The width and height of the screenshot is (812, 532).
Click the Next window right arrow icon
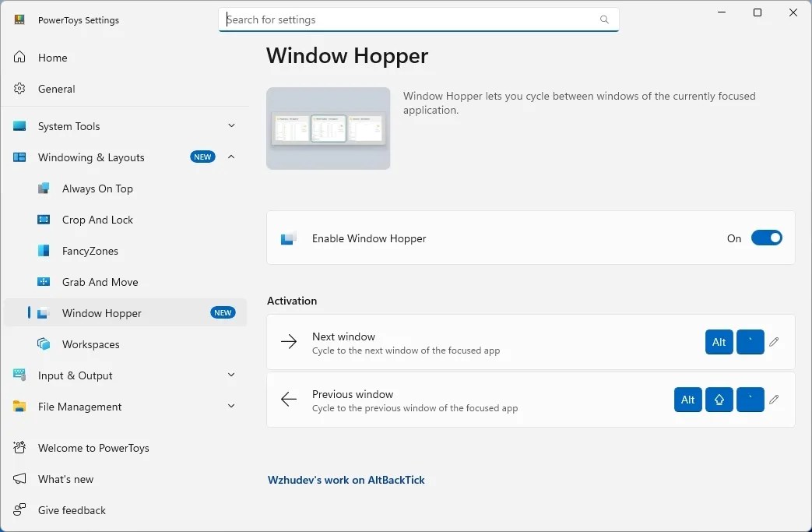[289, 341]
